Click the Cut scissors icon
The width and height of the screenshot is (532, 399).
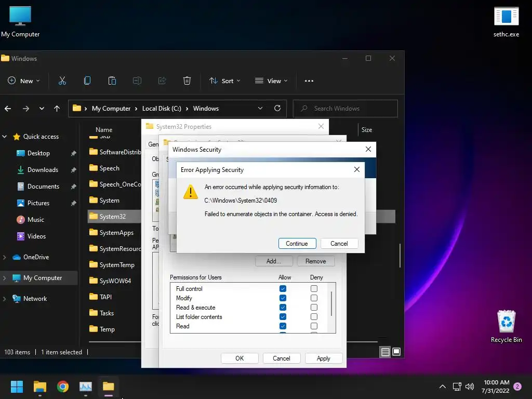tap(62, 81)
